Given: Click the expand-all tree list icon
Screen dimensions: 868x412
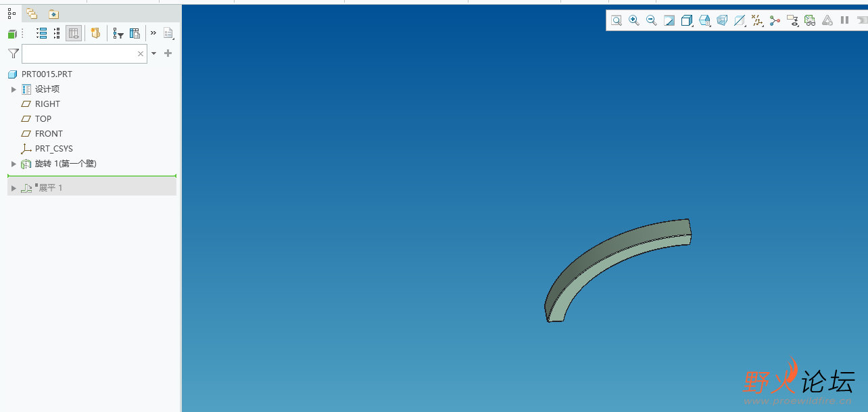Looking at the screenshot, I should click(41, 33).
